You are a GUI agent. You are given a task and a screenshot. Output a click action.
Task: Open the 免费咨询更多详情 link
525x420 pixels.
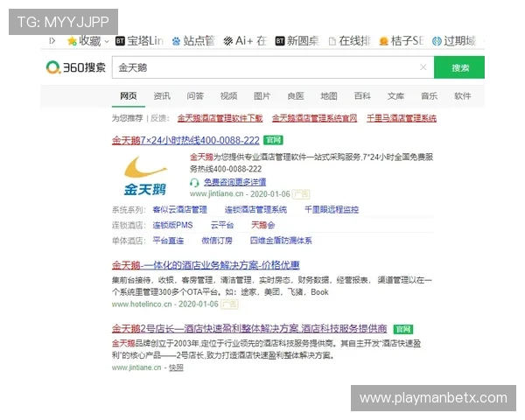[235, 182]
